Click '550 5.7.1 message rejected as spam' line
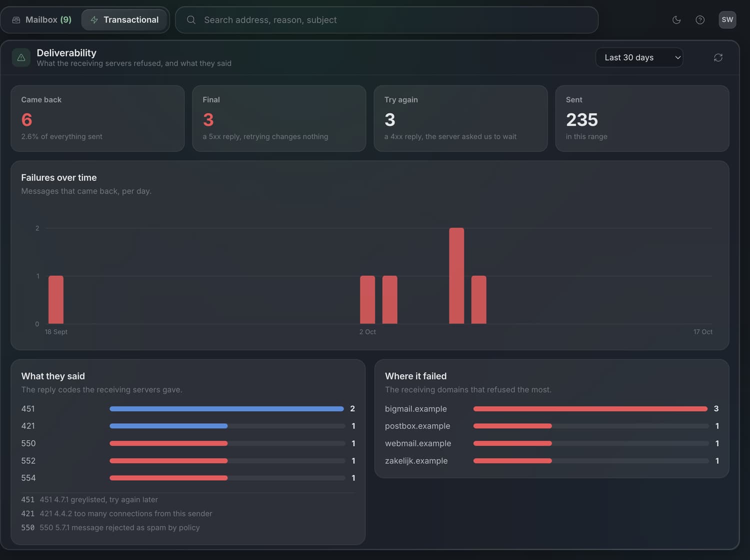The width and height of the screenshot is (750, 560). coord(119,528)
